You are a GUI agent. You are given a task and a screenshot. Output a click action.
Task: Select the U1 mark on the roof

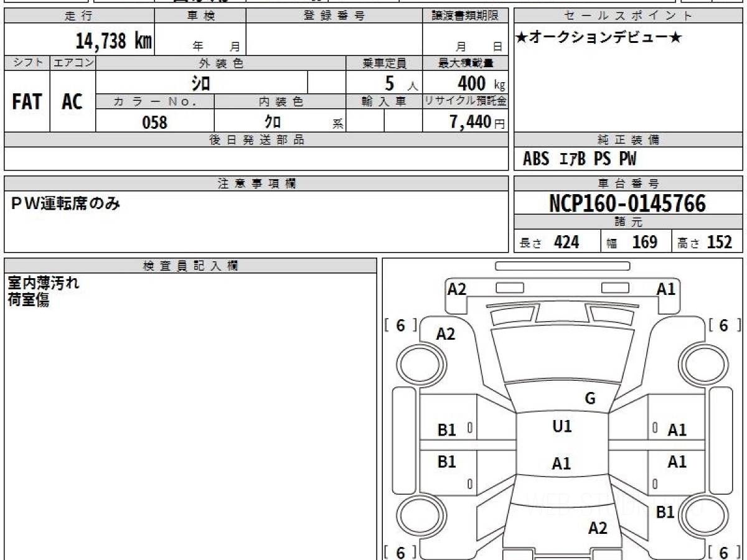click(x=562, y=427)
